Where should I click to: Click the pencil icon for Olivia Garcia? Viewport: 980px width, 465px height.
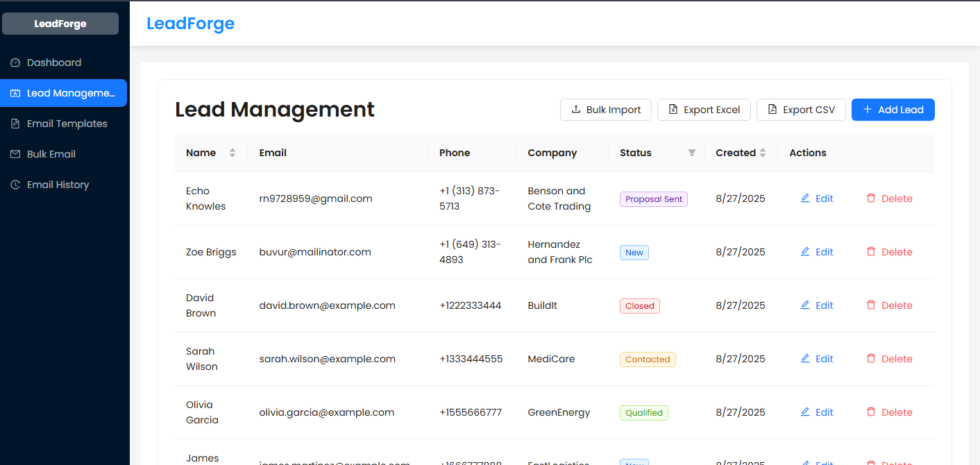coord(805,412)
